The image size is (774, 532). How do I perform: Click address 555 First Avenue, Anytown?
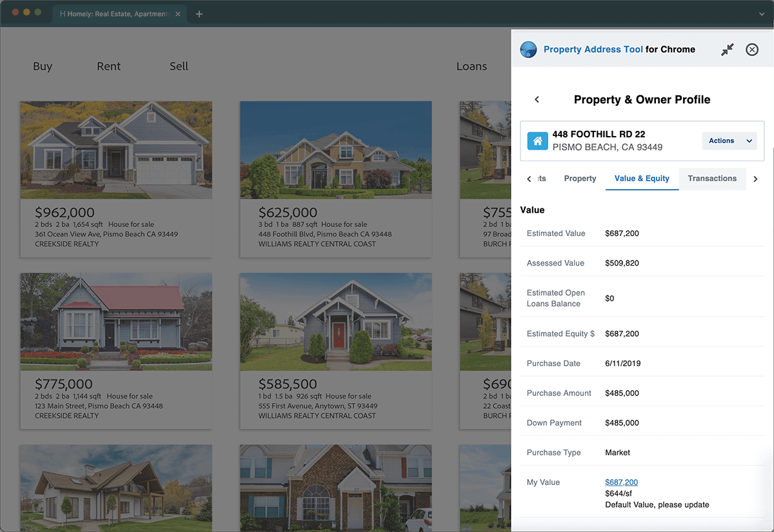[318, 406]
